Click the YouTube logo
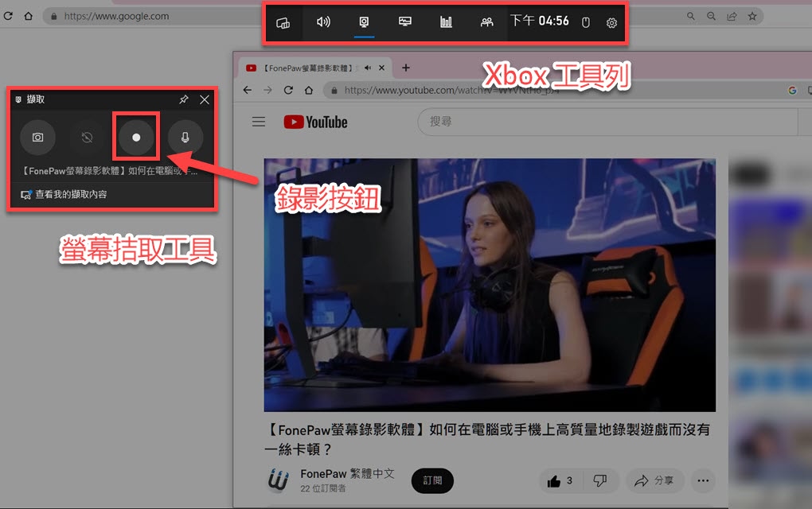 coord(315,122)
